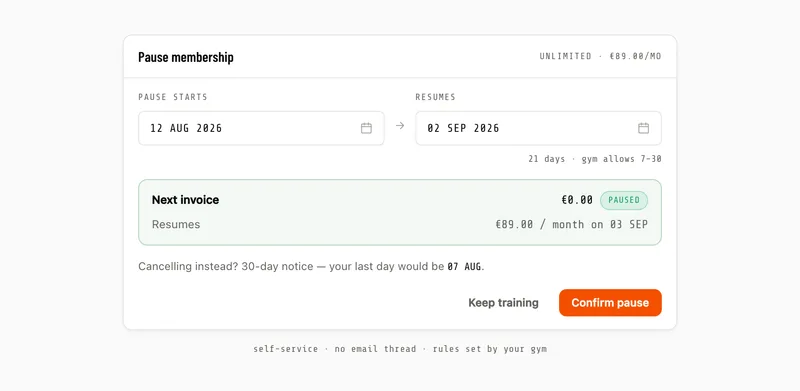Viewport: 800px width, 391px height.
Task: Click the UNLIMITED €89.00/MO plan label
Action: pyautogui.click(x=601, y=56)
